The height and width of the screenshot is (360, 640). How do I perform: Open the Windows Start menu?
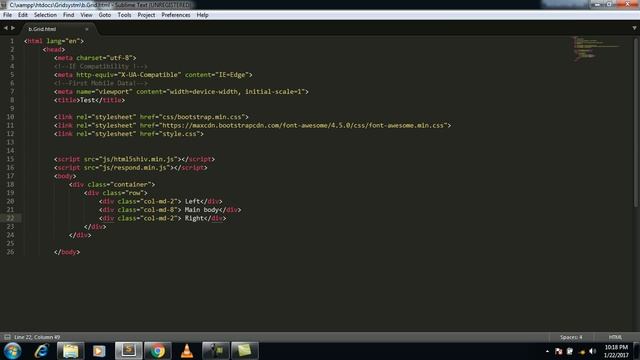pyautogui.click(x=12, y=351)
